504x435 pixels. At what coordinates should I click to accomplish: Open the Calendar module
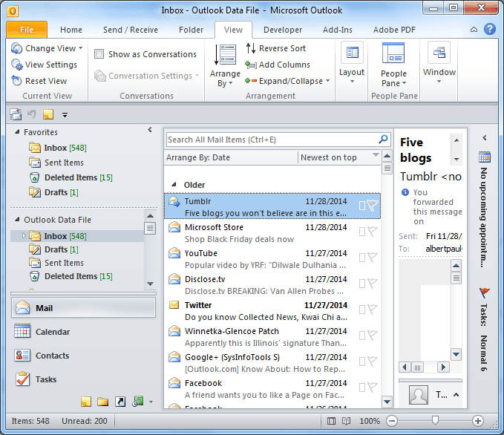pos(84,332)
